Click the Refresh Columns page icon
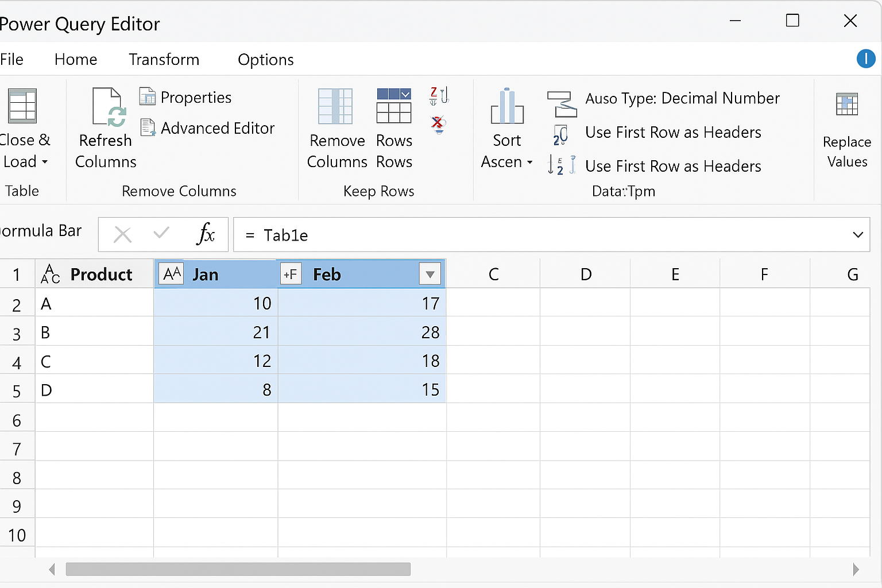882x588 pixels. 109,107
